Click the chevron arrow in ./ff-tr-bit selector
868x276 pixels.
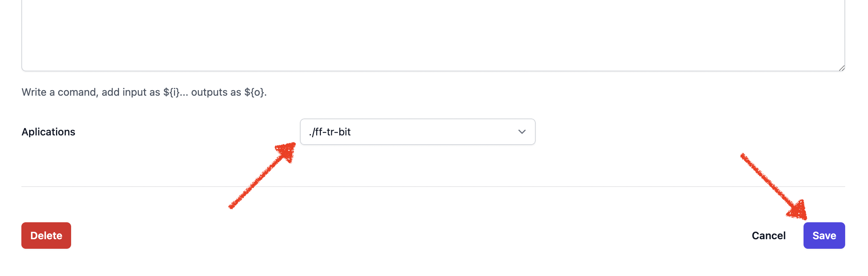tap(522, 132)
